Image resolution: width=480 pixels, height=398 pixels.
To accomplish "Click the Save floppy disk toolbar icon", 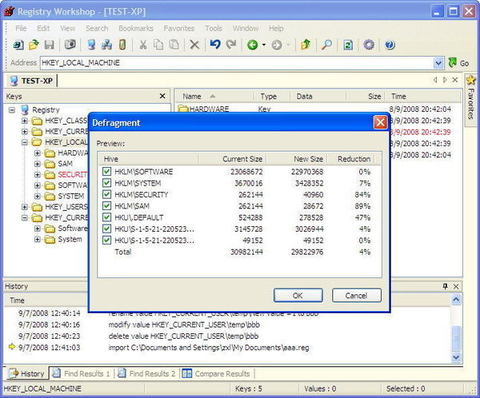I will pos(49,44).
